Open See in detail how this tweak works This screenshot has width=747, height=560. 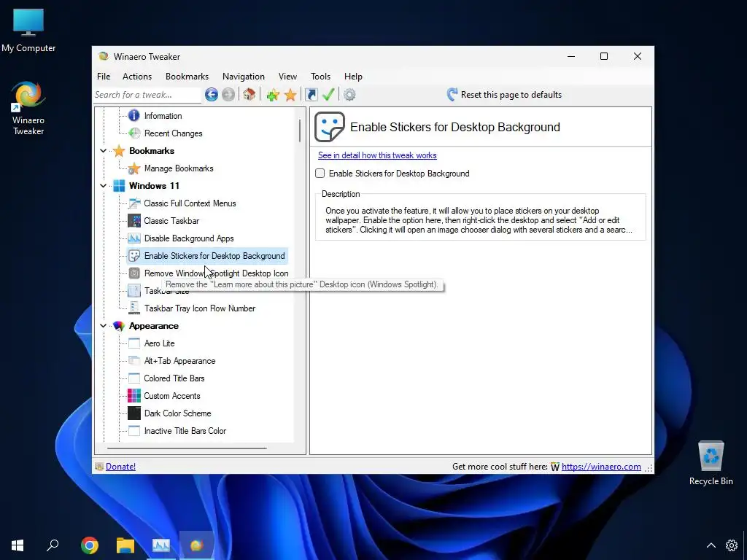(x=377, y=155)
